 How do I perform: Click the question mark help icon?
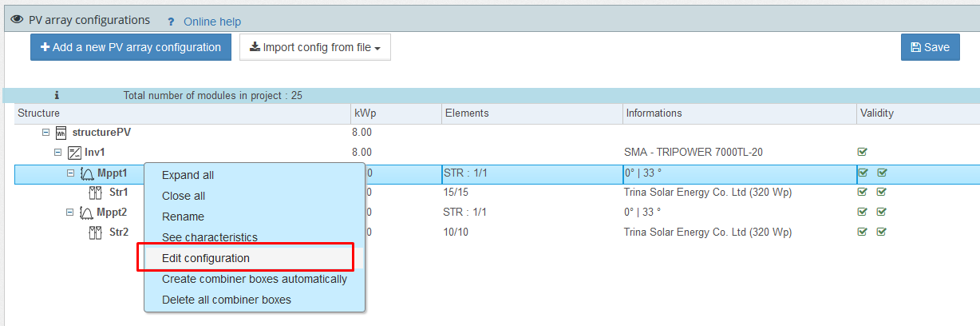171,22
